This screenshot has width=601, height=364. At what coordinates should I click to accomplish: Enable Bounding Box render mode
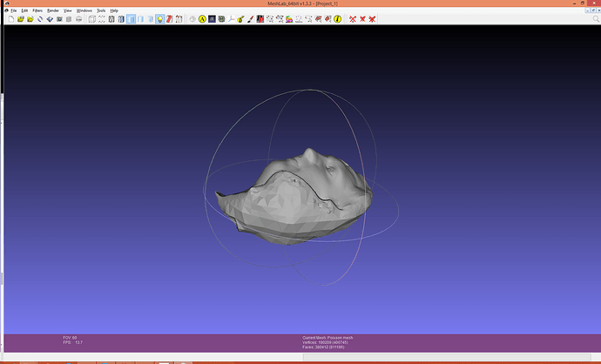pyautogui.click(x=91, y=19)
